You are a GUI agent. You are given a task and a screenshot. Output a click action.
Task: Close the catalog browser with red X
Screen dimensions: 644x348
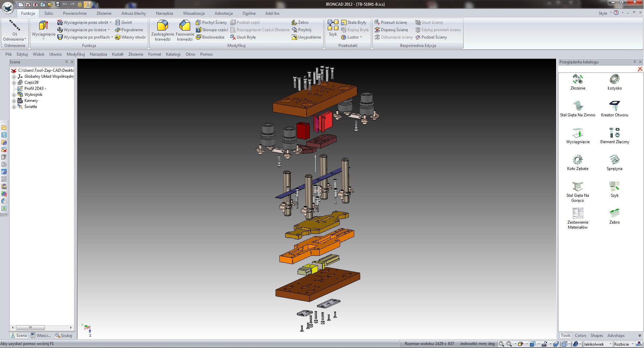[640, 69]
